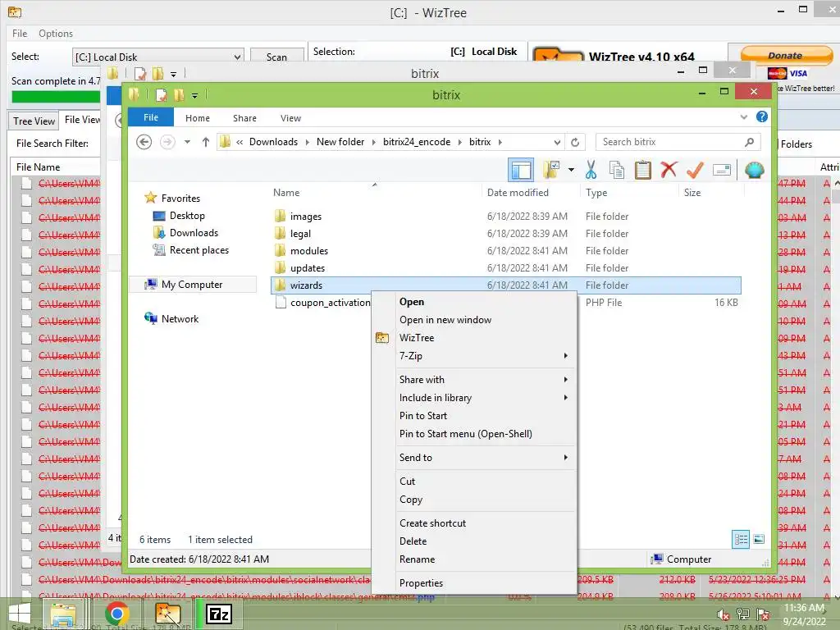Screen dimensions: 840x630
Task: Click the scissors Cut toolbar icon
Action: coord(591,171)
